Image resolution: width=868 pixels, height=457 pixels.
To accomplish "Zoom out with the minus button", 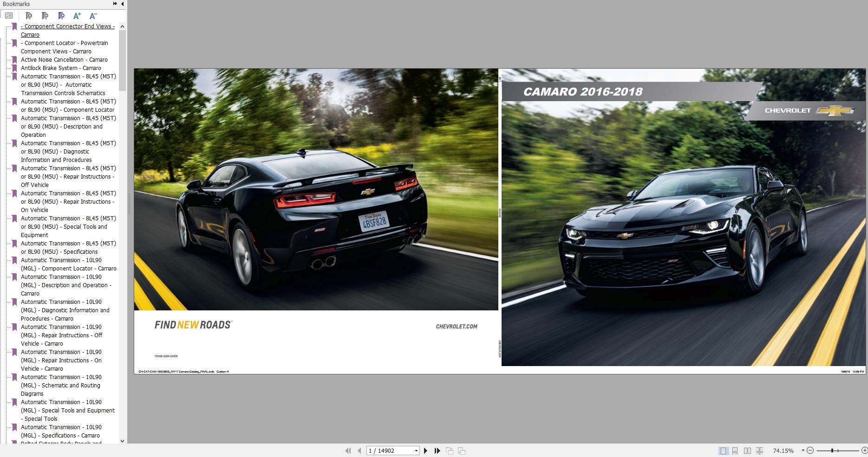I will 810,451.
